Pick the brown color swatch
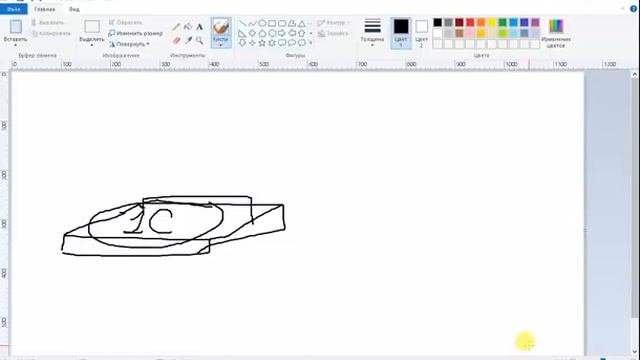Viewport: 640px width, 360px height. pyautogui.click(x=459, y=33)
